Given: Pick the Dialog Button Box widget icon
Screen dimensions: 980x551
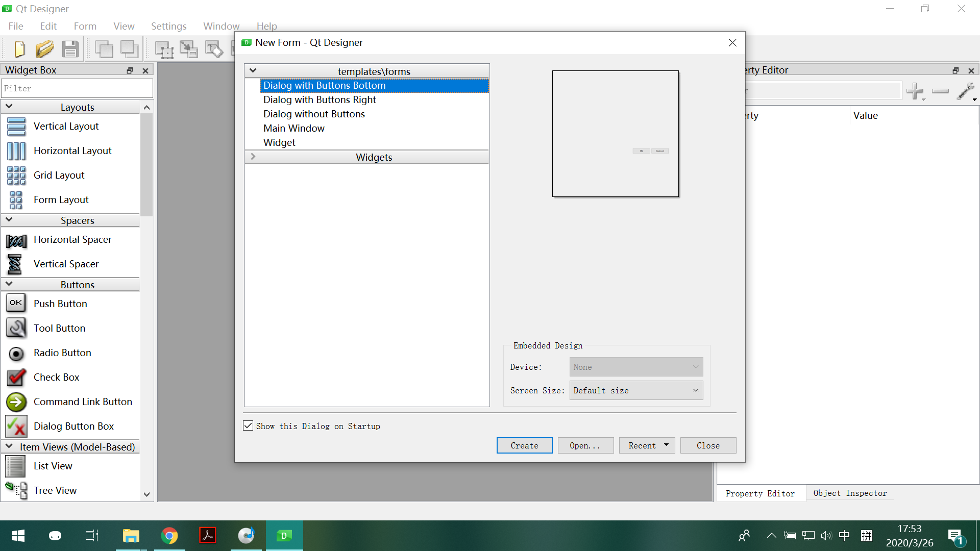Looking at the screenshot, I should 16,427.
